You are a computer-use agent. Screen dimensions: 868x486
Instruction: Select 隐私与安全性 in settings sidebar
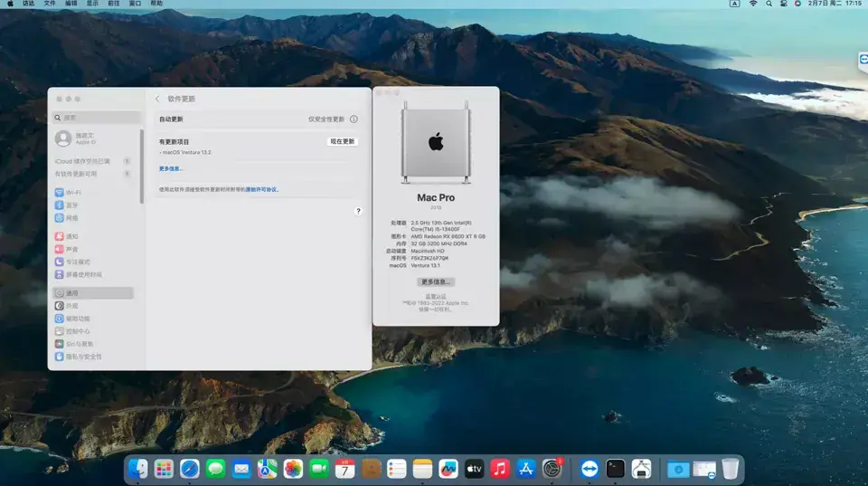93,357
